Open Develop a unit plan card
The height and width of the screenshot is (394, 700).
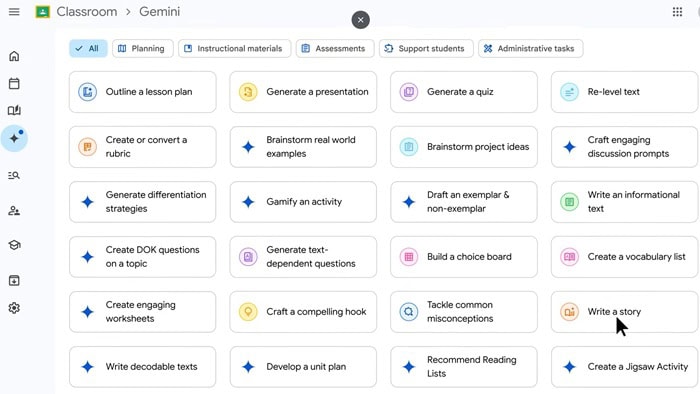click(303, 367)
